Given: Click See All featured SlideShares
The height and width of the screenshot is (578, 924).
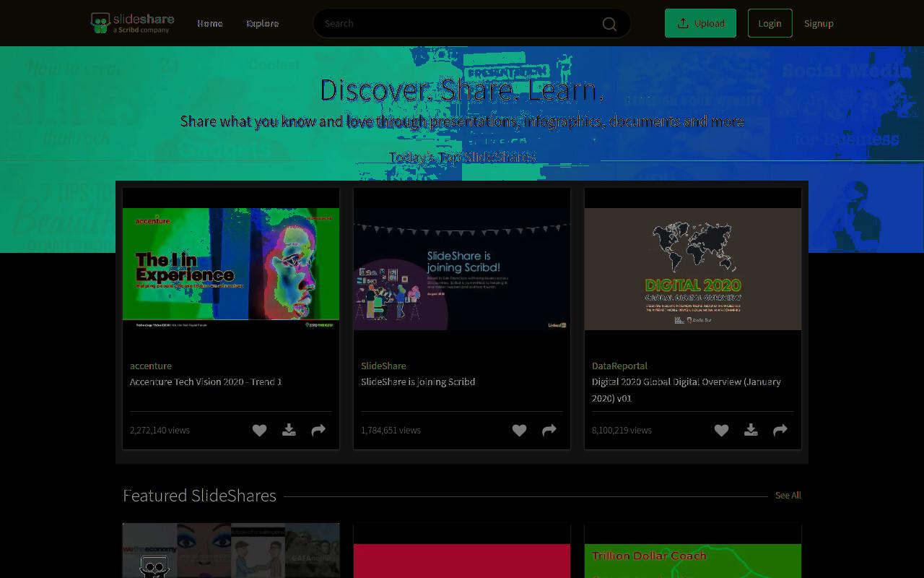Looking at the screenshot, I should click(788, 495).
